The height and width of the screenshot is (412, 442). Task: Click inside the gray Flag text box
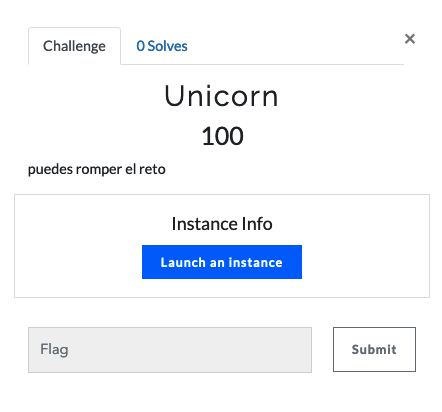point(170,350)
